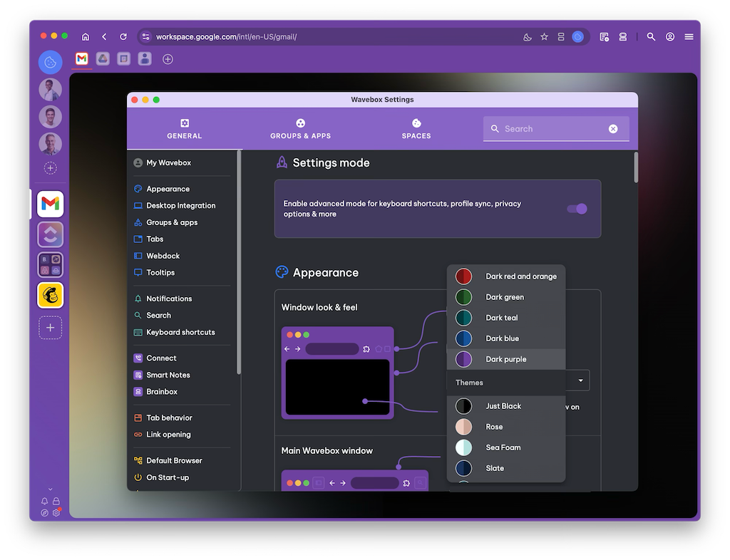This screenshot has width=730, height=560.
Task: Open Notifications section in settings sidebar
Action: (163, 299)
